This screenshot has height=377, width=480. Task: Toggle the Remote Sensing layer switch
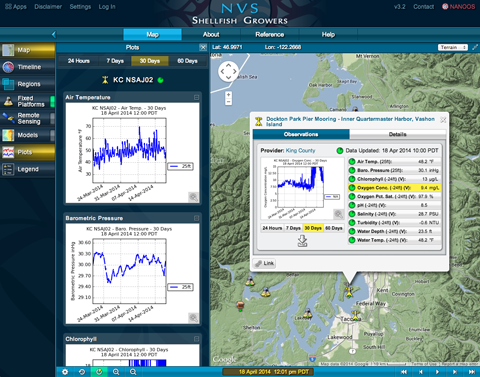click(x=52, y=118)
